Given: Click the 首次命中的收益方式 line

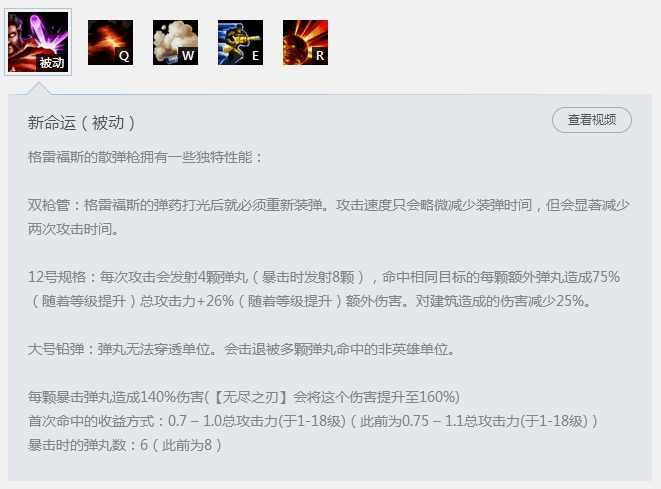Looking at the screenshot, I should point(313,421).
